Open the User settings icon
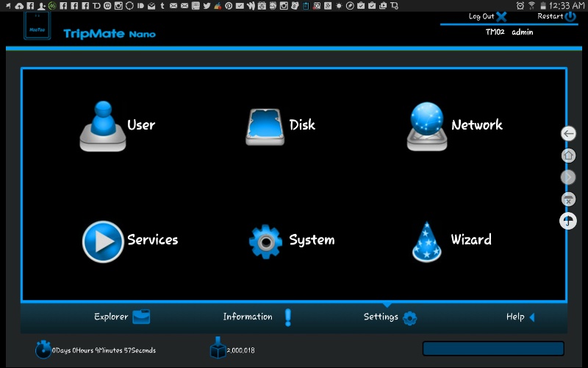Screen dimensions: 588x368 pyautogui.click(x=103, y=126)
